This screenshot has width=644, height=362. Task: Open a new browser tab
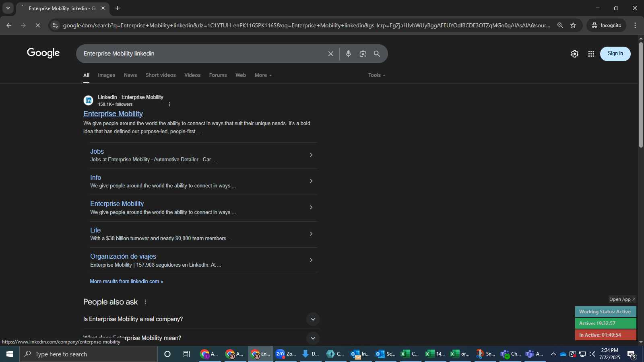coord(118,8)
